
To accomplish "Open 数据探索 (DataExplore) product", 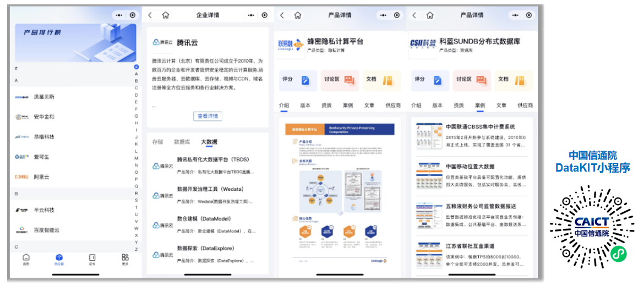I will [208, 254].
